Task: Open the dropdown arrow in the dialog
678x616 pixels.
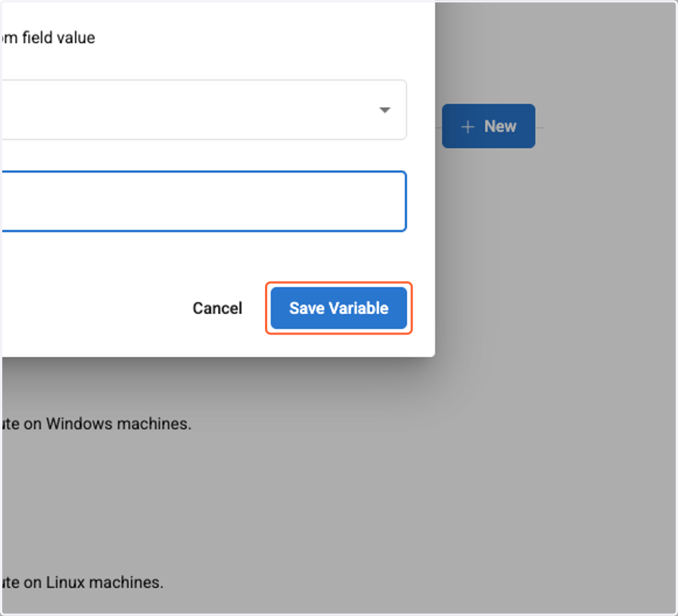Action: 385,110
